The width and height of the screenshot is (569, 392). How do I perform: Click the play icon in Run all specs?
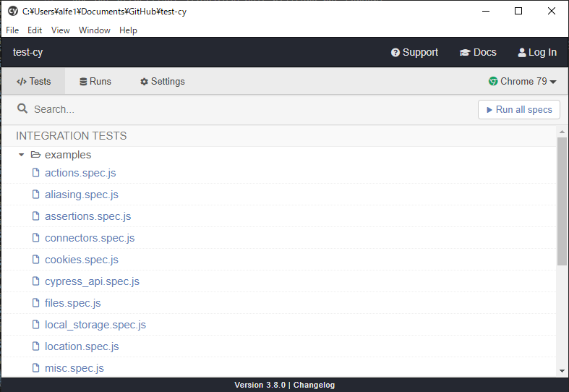pos(489,110)
